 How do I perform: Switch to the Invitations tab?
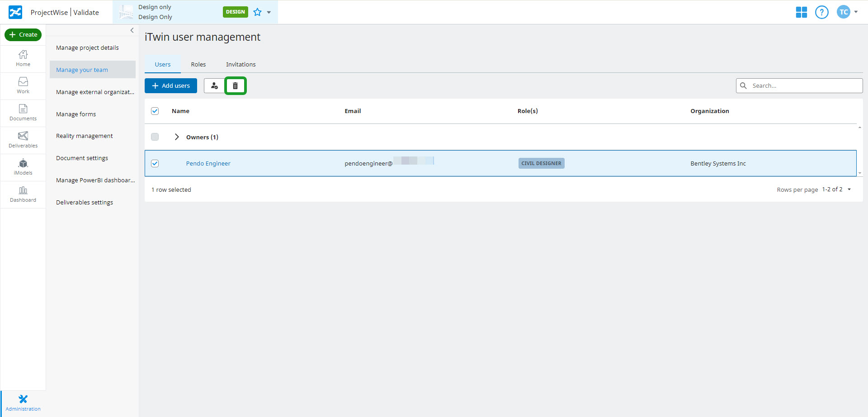pyautogui.click(x=241, y=64)
